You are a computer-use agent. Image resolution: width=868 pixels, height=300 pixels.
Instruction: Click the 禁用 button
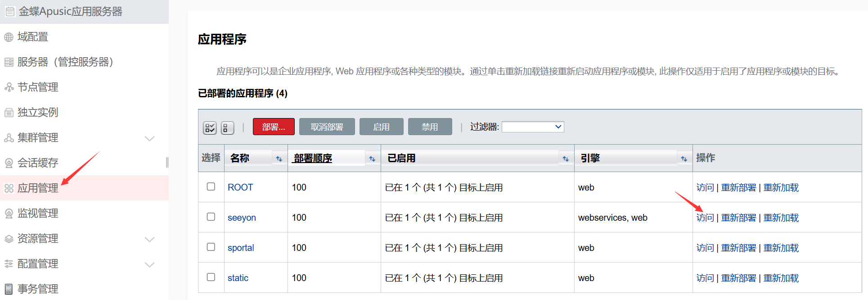[430, 127]
